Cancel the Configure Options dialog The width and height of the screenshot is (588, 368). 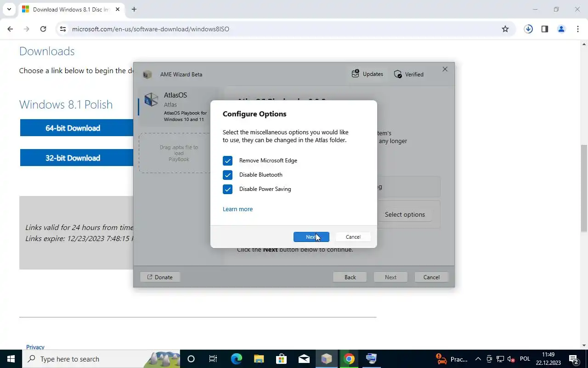pyautogui.click(x=353, y=237)
